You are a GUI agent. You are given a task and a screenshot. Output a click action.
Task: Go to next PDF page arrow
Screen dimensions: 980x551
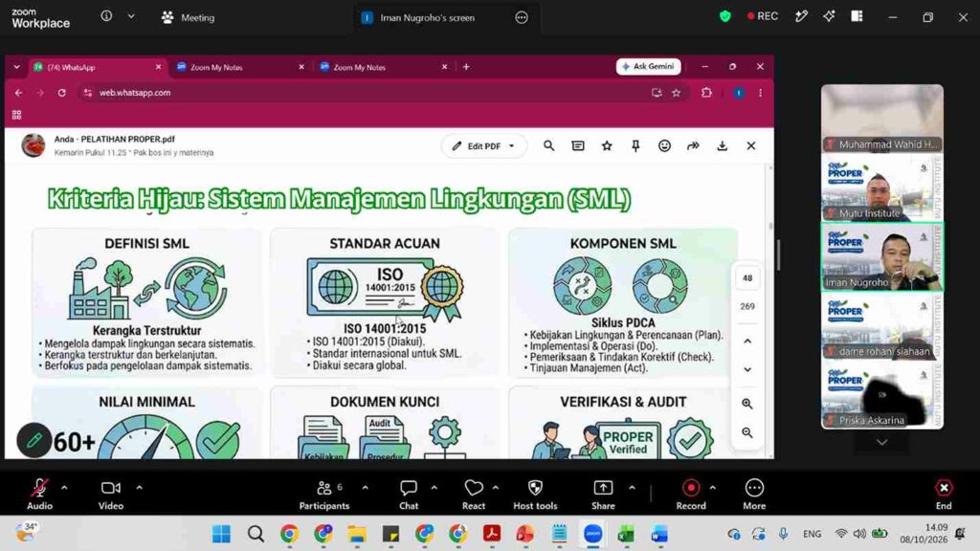[747, 369]
